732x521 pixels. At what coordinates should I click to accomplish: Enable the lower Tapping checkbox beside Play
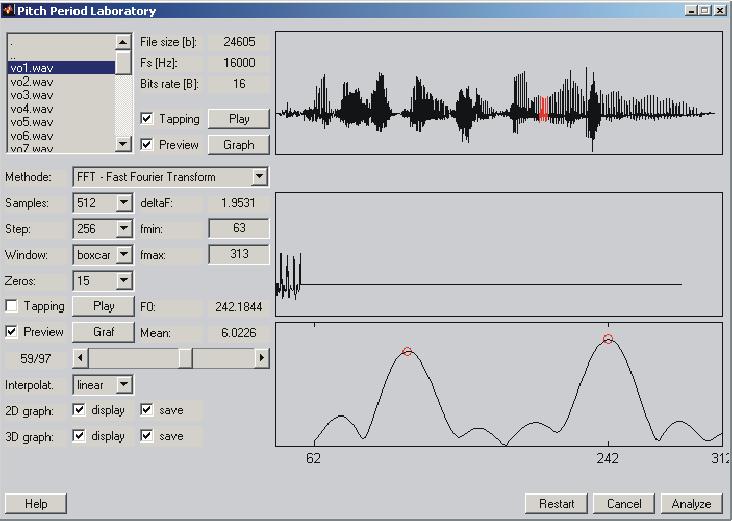[x=11, y=306]
